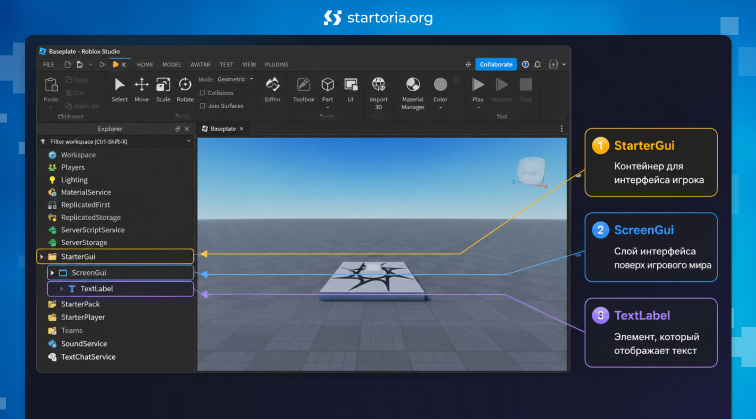
Task: Start playtest with Play button
Action: [x=478, y=85]
